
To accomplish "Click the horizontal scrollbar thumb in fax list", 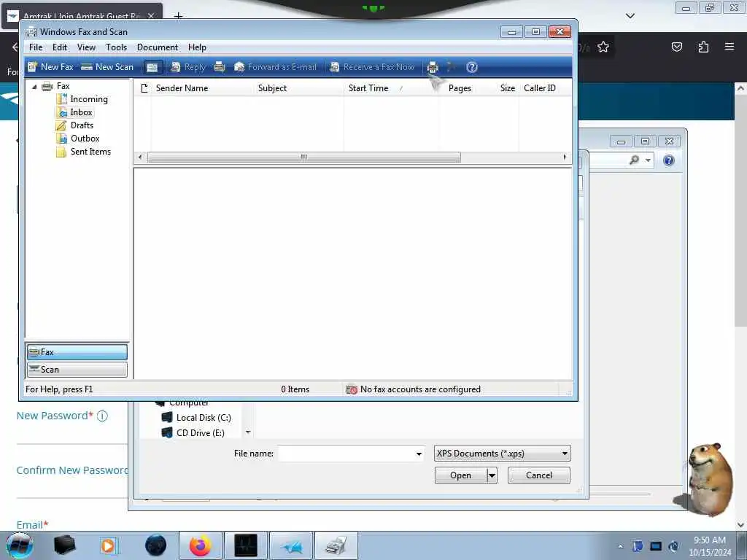I will 304,157.
